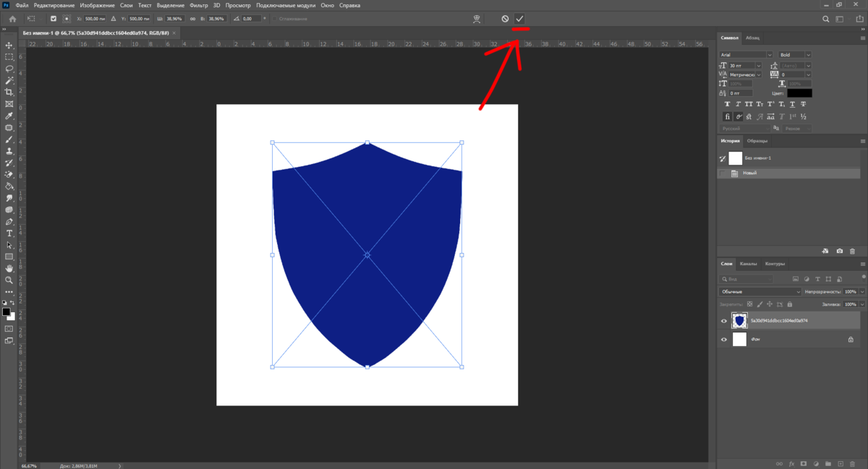Add layer mask icon in Layers panel
Image resolution: width=868 pixels, height=469 pixels.
tap(804, 462)
